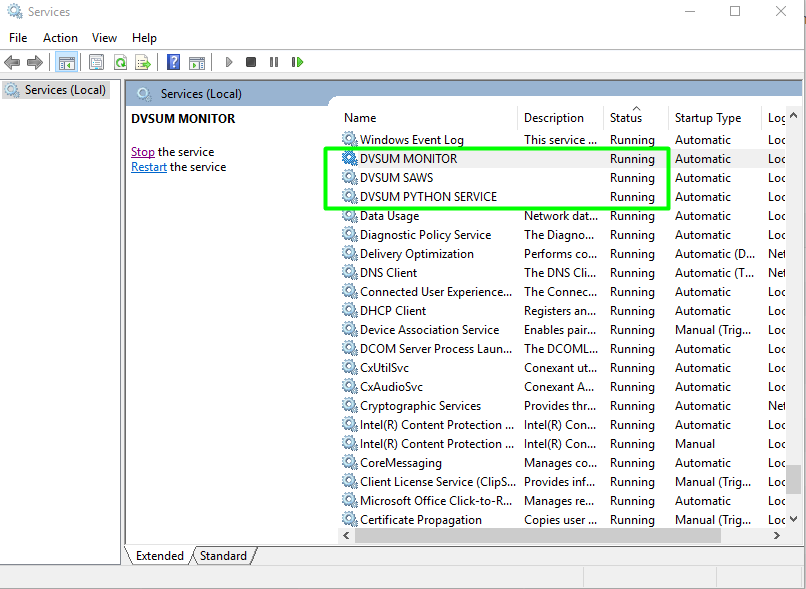Select the Device Association Service row
The image size is (806, 589).
563,329
